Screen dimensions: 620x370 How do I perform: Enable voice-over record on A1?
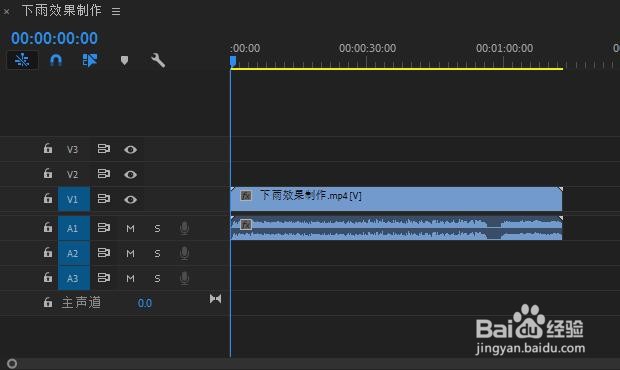[184, 228]
